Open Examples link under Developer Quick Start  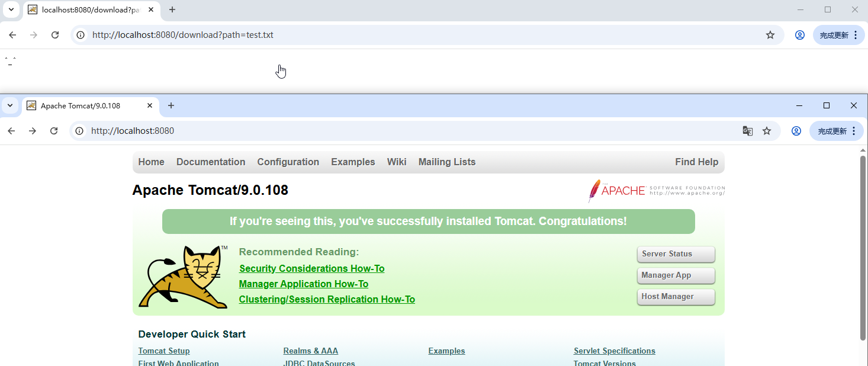click(x=446, y=351)
